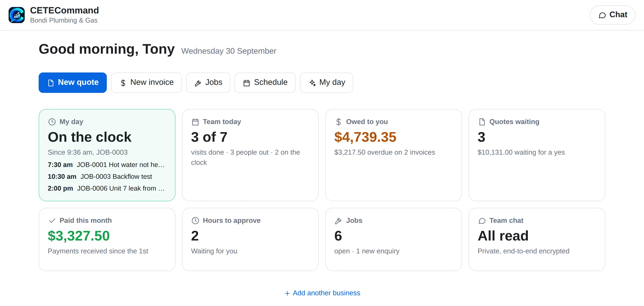Click the clock icon in My day card
Screen dimensions: 644x306
click(x=52, y=122)
